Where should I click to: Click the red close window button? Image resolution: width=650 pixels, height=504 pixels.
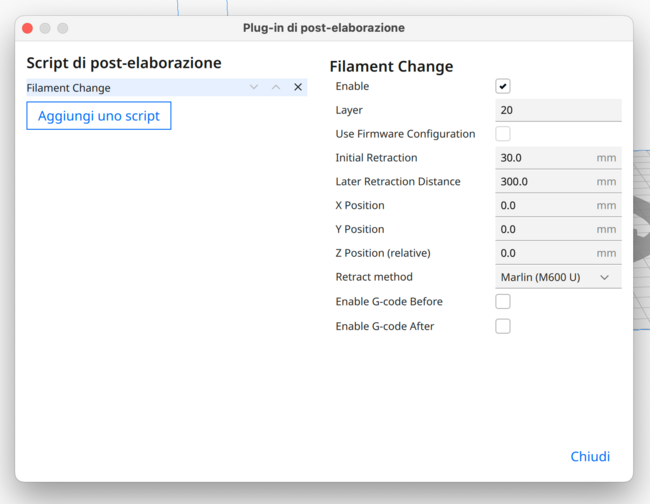click(28, 28)
